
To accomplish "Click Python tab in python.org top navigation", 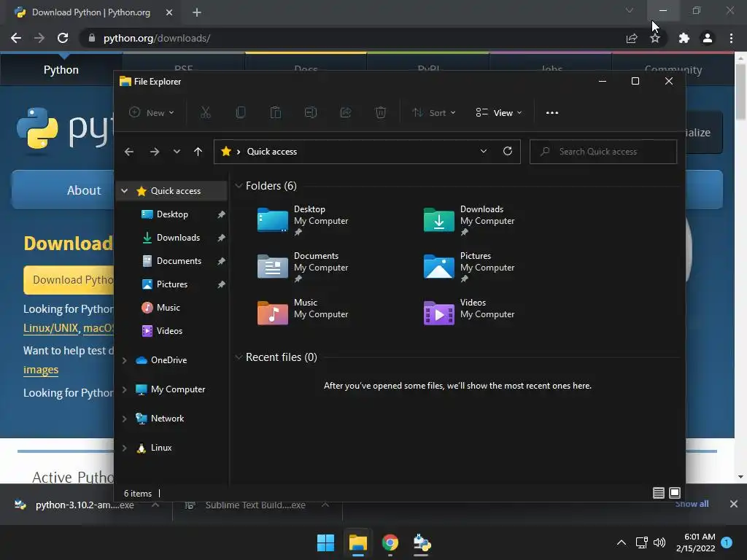I will point(61,69).
